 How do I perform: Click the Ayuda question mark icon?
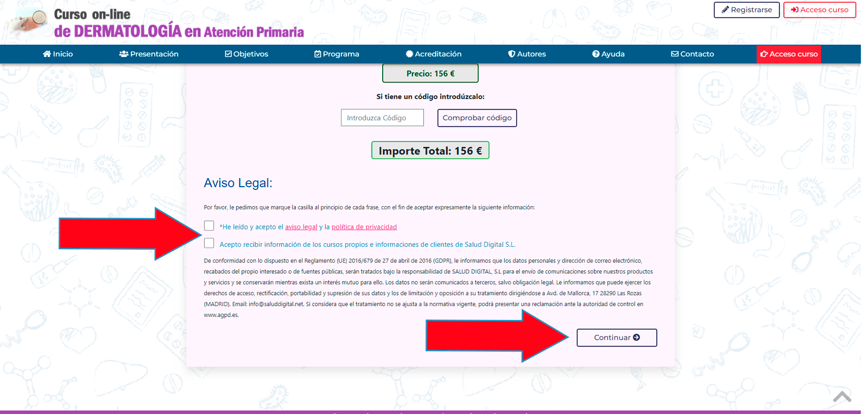595,54
